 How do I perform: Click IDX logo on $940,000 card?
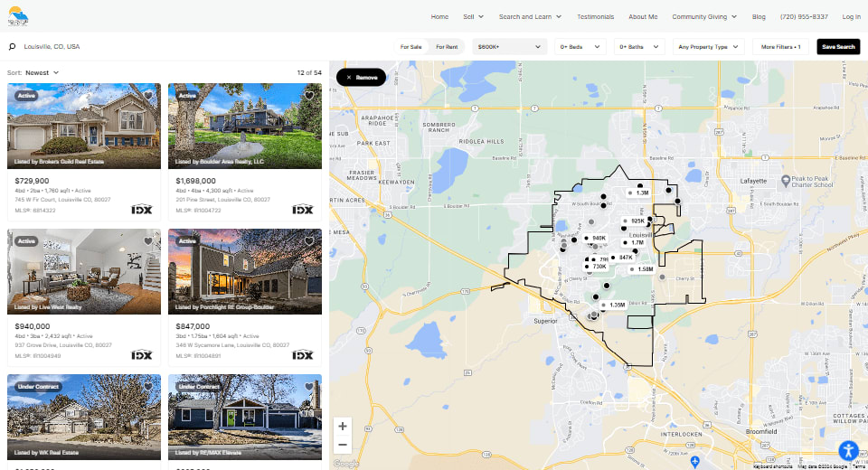(142, 355)
